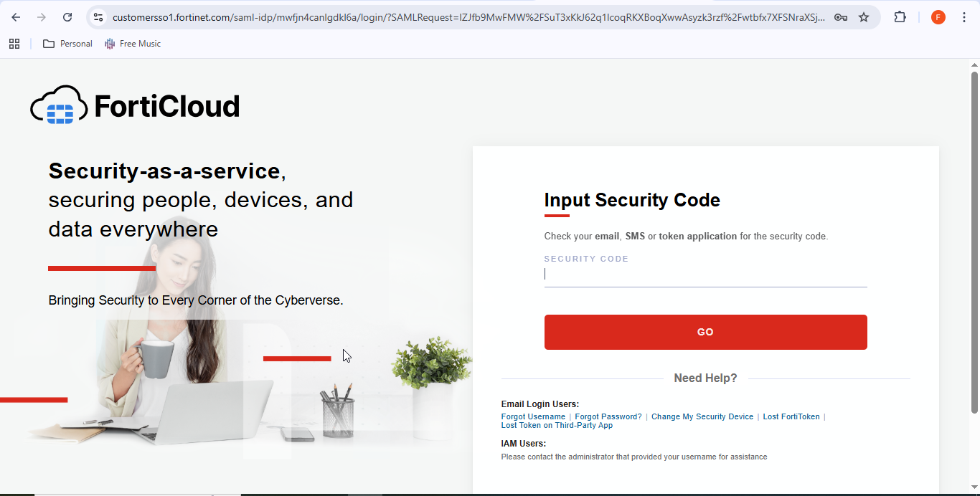Open the Extensions puzzle icon
980x496 pixels.
[x=900, y=17]
